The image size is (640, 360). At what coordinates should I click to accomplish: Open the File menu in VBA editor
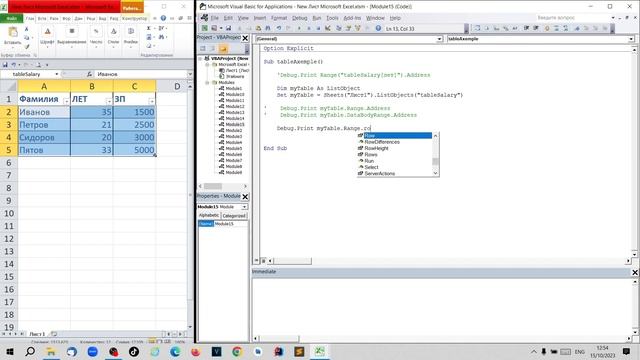[x=215, y=18]
